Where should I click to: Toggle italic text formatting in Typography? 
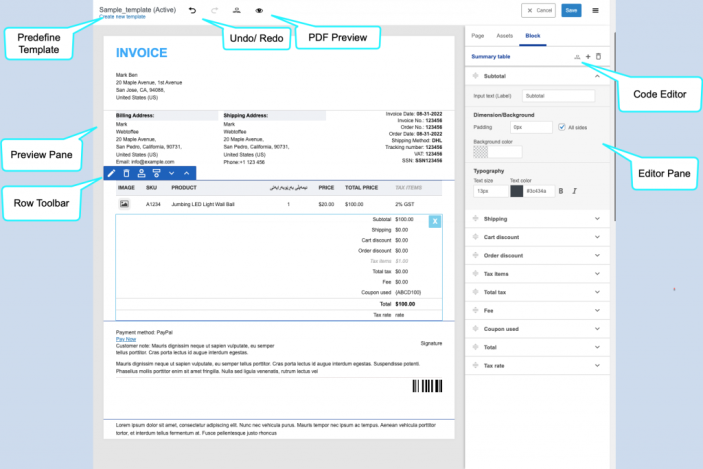point(574,191)
